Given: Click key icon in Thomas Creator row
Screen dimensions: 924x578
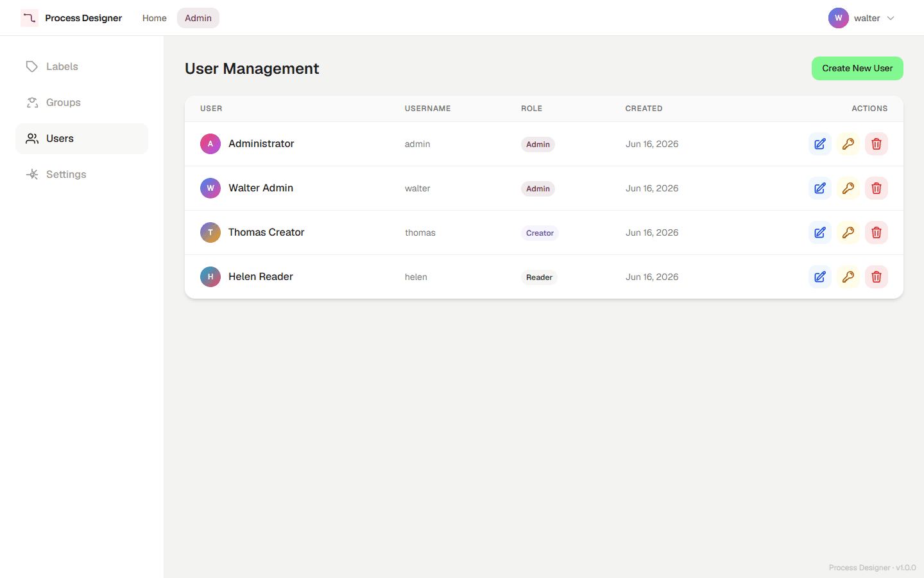Looking at the screenshot, I should [848, 232].
